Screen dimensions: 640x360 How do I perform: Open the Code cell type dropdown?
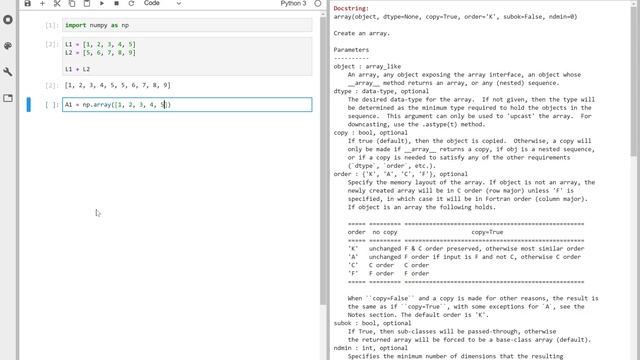pos(162,3)
